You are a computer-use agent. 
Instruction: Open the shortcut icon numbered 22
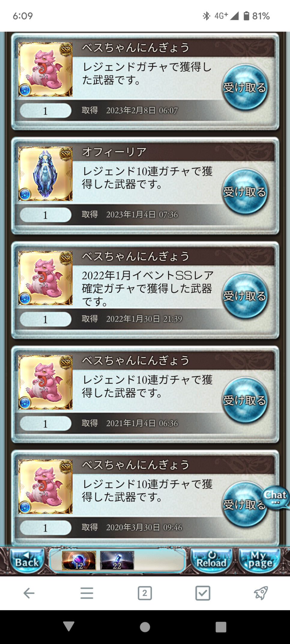pyautogui.click(x=117, y=560)
